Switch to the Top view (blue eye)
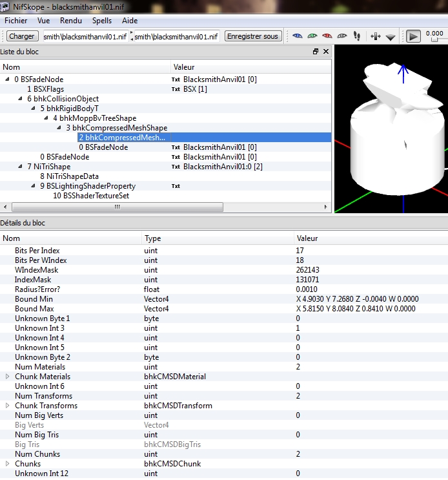448x480 pixels. pyautogui.click(x=297, y=36)
